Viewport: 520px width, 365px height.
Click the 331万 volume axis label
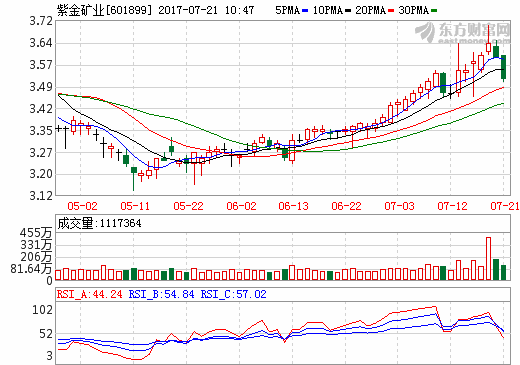[x=36, y=245]
